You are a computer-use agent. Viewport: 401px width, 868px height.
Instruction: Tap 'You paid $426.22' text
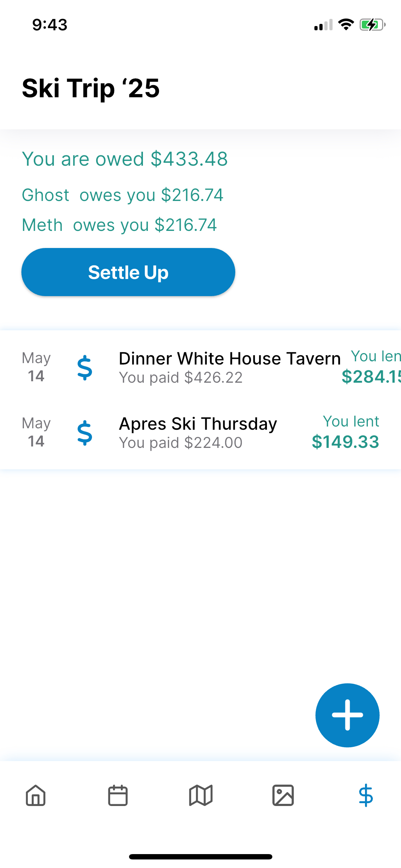181,378
